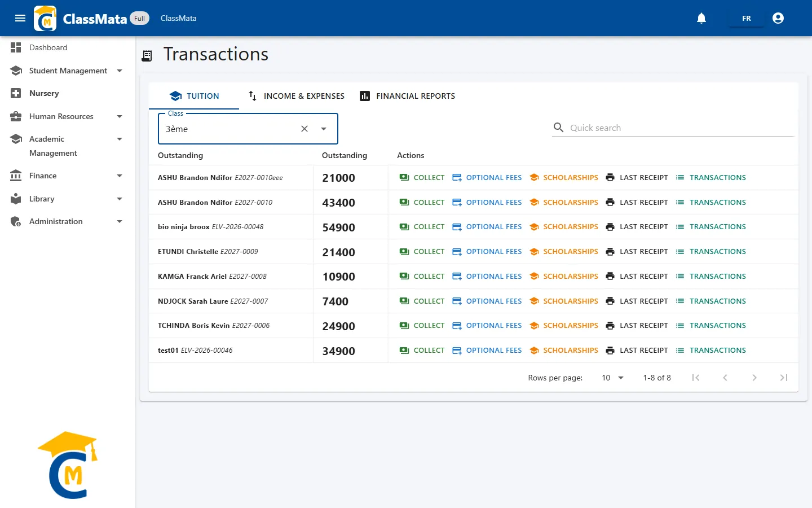Go to next page of table
The image size is (812, 508).
754,378
